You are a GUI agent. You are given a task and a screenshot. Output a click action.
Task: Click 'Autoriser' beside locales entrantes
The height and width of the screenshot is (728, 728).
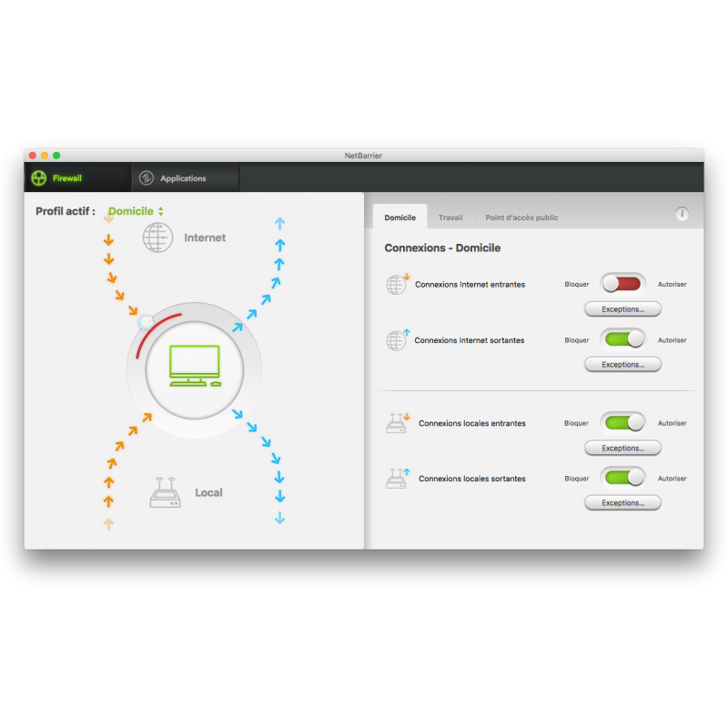pos(672,423)
